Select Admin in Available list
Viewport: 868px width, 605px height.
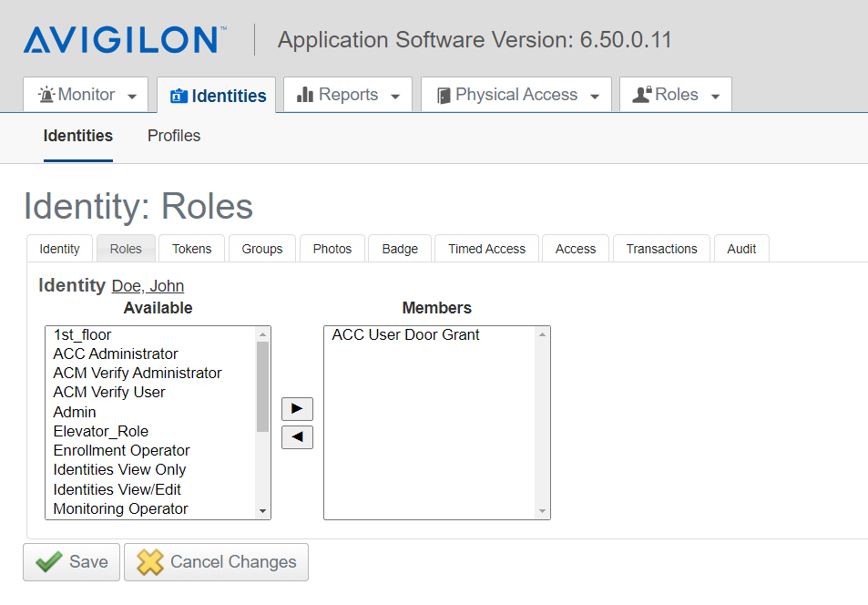(150, 412)
